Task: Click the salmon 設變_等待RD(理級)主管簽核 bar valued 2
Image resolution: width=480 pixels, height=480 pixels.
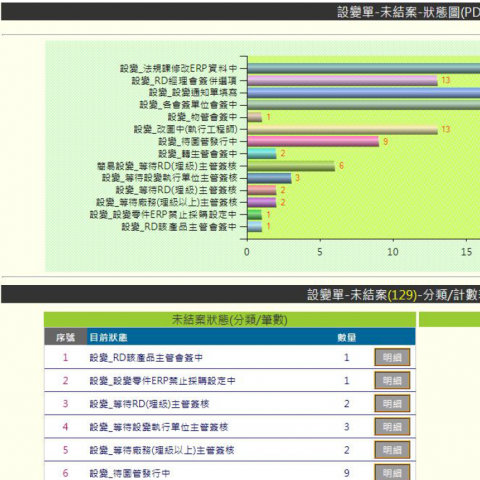Action: tap(262, 190)
